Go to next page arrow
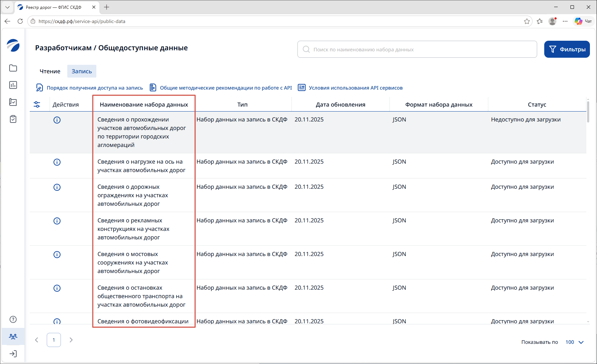 [x=71, y=340]
